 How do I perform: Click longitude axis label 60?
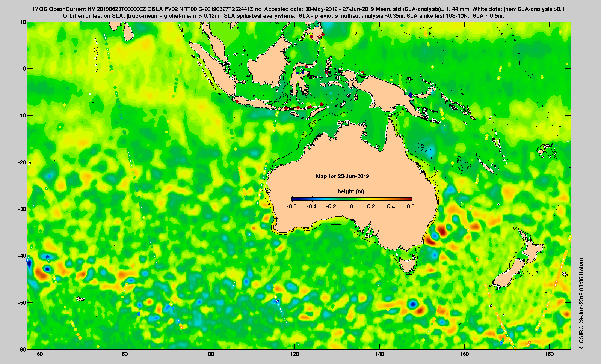(x=40, y=355)
